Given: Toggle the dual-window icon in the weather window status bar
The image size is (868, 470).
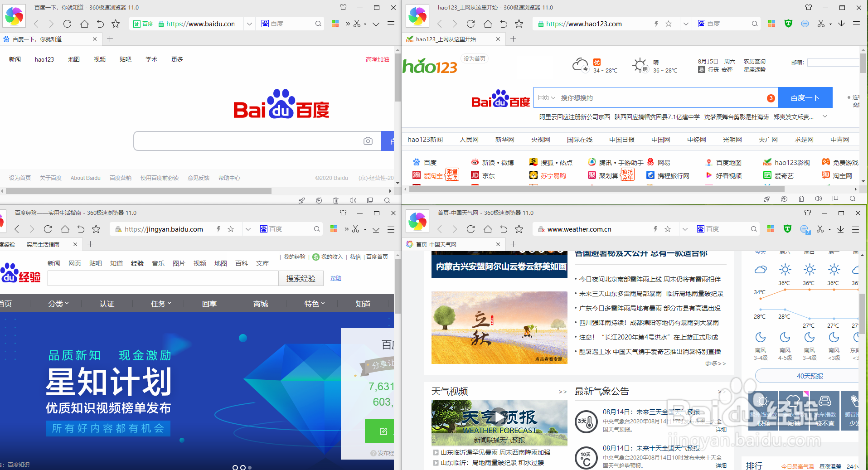Looking at the screenshot, I should pos(835,199).
